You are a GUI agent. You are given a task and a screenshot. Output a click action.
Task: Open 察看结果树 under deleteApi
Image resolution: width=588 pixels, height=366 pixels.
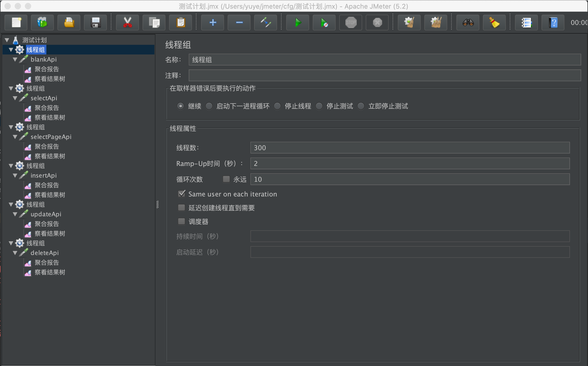50,272
